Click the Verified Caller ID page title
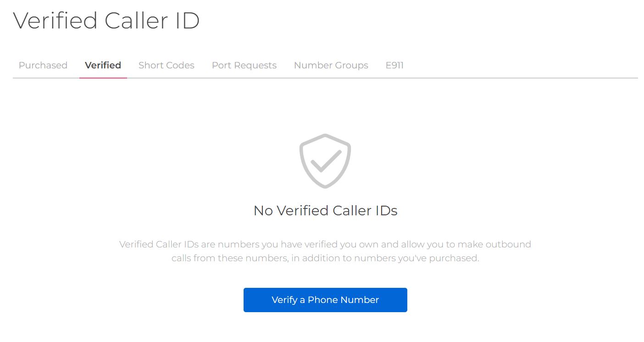Image resolution: width=644 pixels, height=342 pixels. pyautogui.click(x=106, y=21)
